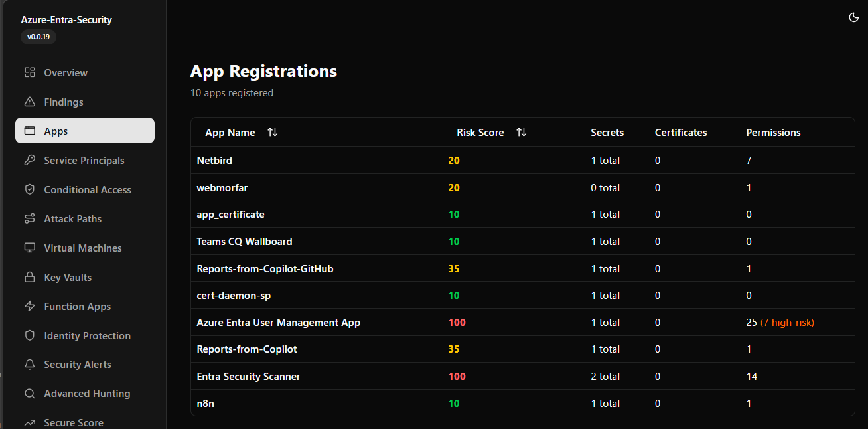
Task: Select the Reports-from-Copilot-GitHub app
Action: [x=265, y=269]
